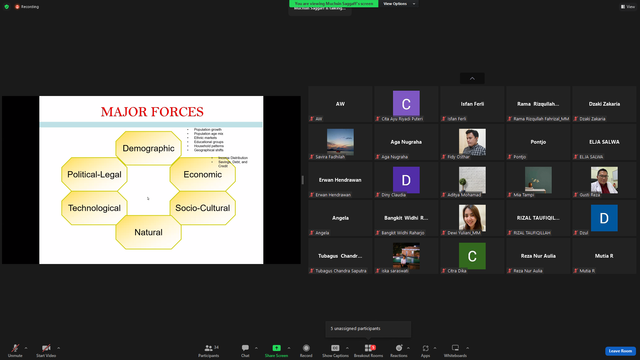This screenshot has height=360, width=640.
Task: Click the View layout button
Action: point(628,7)
